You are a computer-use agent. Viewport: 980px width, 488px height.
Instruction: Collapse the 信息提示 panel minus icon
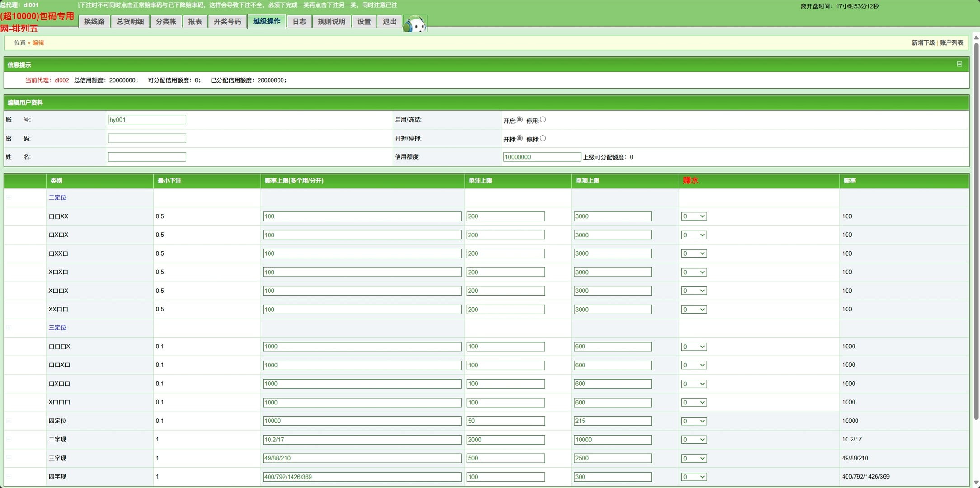959,64
